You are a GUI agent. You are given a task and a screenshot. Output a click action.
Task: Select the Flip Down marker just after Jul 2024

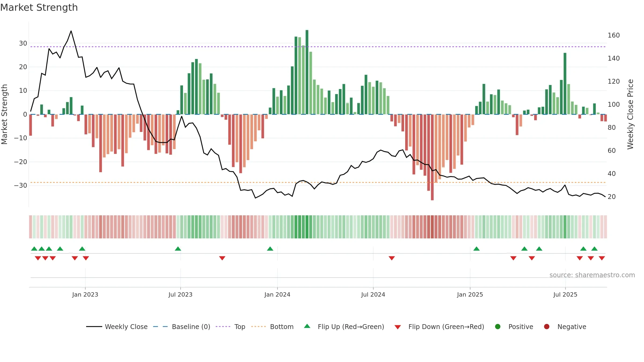pyautogui.click(x=392, y=258)
